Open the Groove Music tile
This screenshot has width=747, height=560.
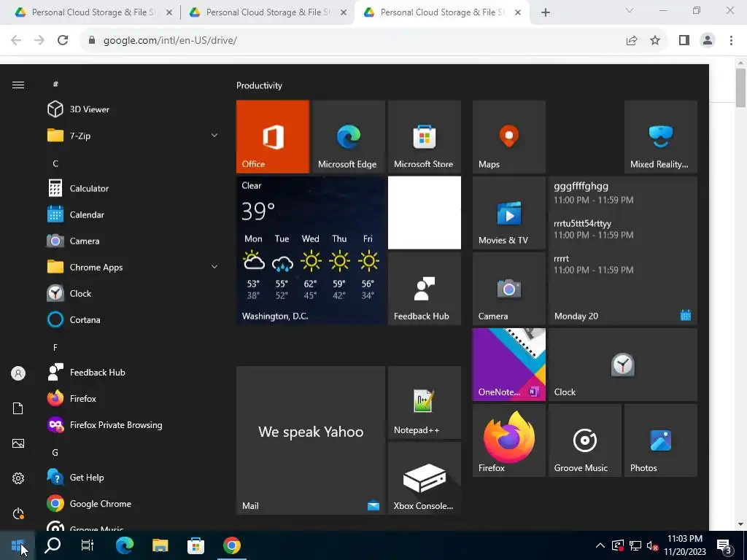pos(584,440)
